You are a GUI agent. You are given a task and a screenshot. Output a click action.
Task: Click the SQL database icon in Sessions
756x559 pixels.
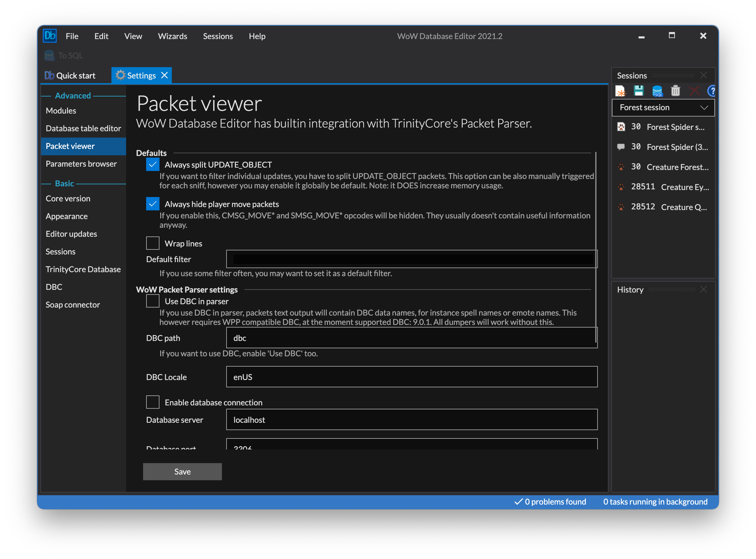[x=657, y=91]
